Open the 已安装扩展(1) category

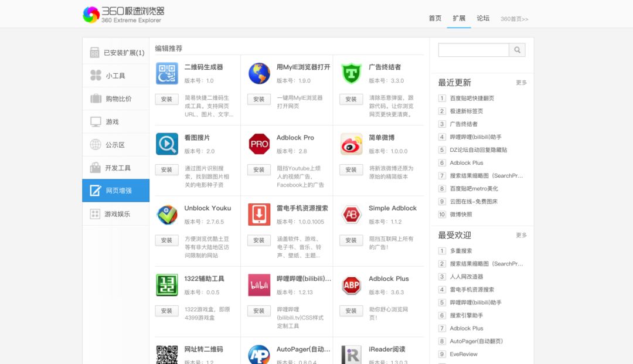pos(116,53)
